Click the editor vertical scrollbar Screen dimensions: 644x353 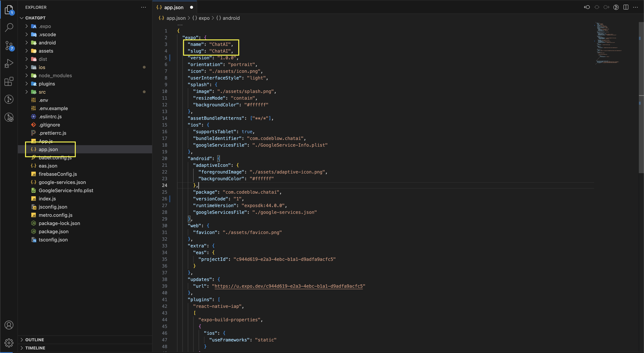[x=641, y=98]
